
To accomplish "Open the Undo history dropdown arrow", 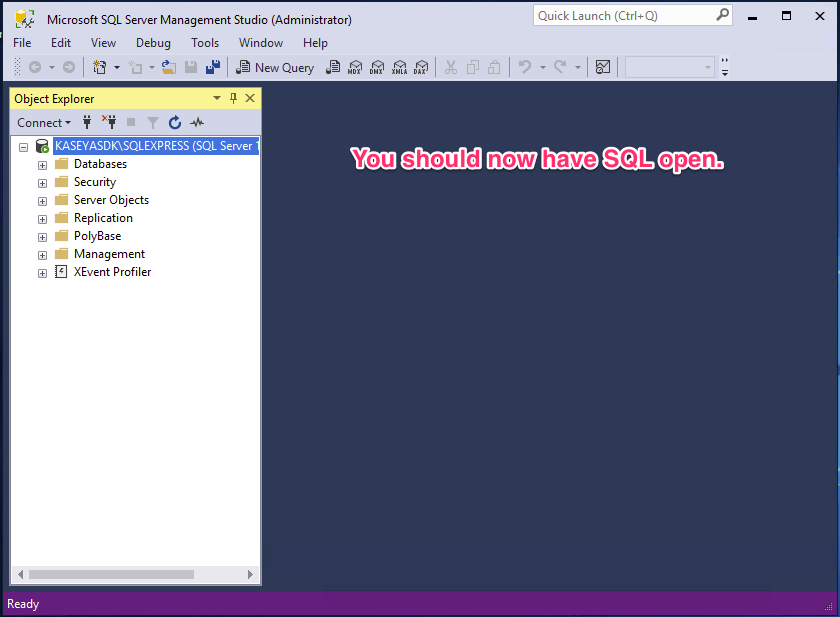I will (543, 67).
